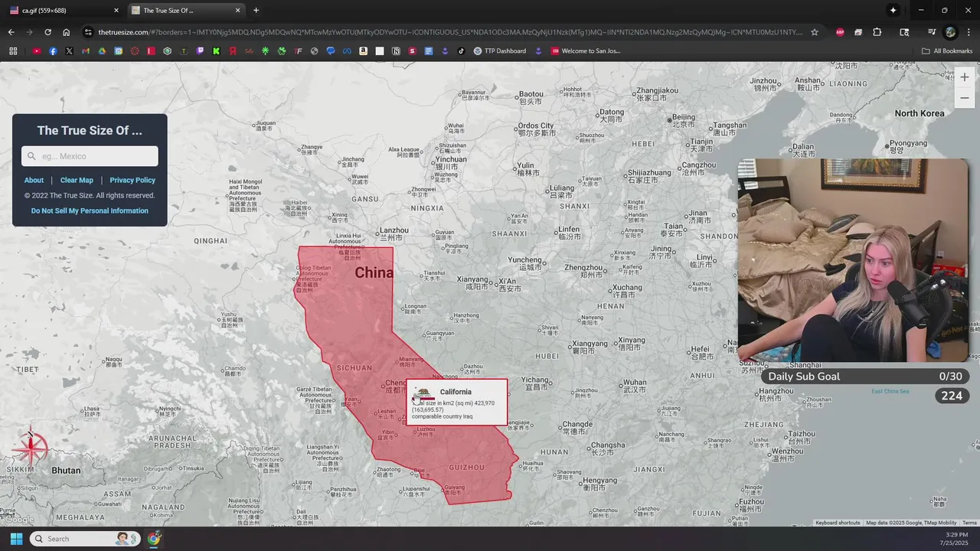980x551 pixels.
Task: Click the magnifier icon in the search box
Action: pos(31,156)
